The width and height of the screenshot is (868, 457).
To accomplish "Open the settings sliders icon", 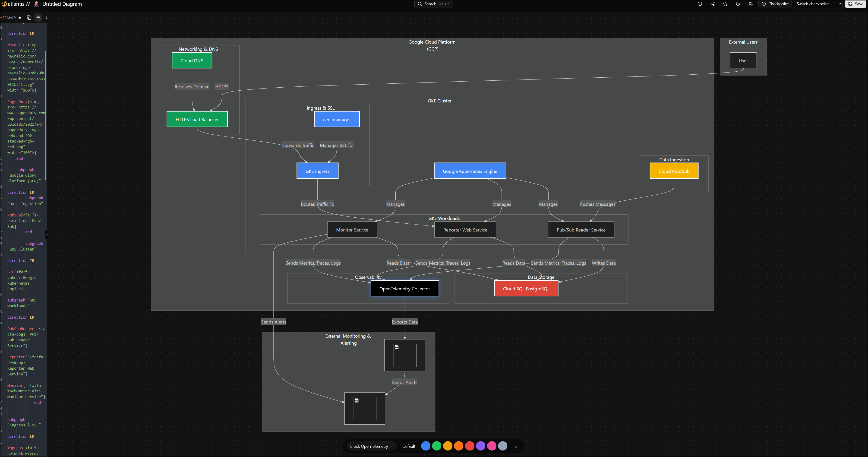I will tap(751, 4).
